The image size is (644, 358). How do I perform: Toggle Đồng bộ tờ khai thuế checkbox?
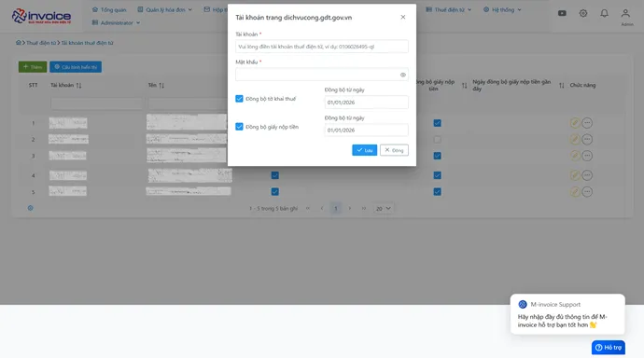[x=239, y=99]
